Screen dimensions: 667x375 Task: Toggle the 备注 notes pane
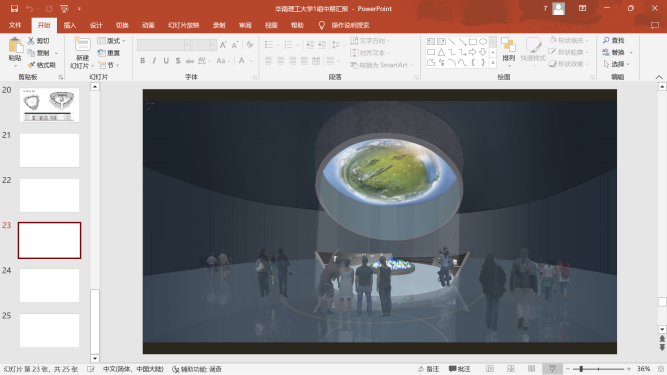click(x=428, y=369)
